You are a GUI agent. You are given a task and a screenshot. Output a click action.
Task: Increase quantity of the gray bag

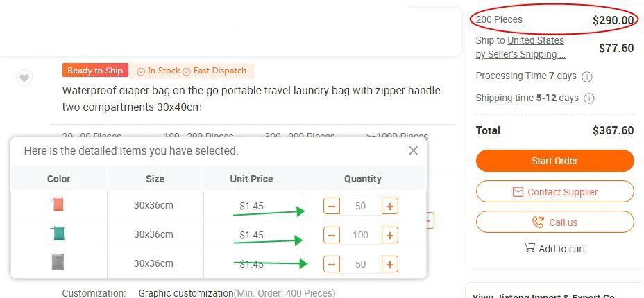pos(390,264)
